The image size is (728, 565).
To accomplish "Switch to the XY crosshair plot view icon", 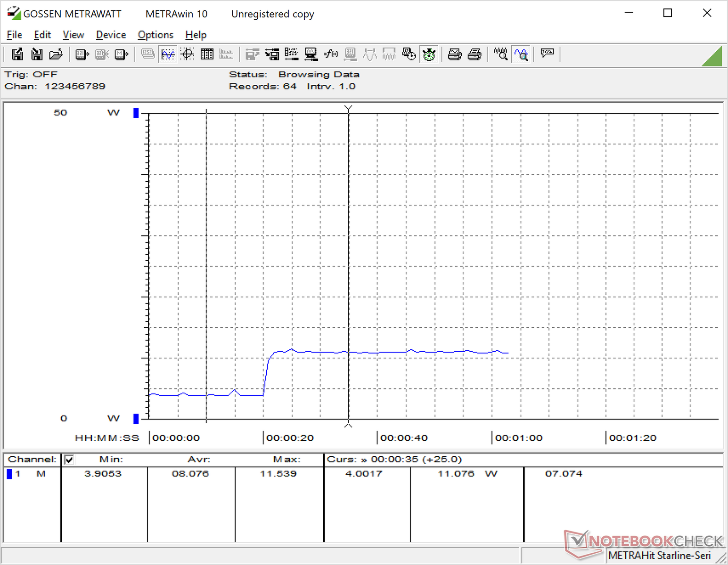I will point(188,55).
